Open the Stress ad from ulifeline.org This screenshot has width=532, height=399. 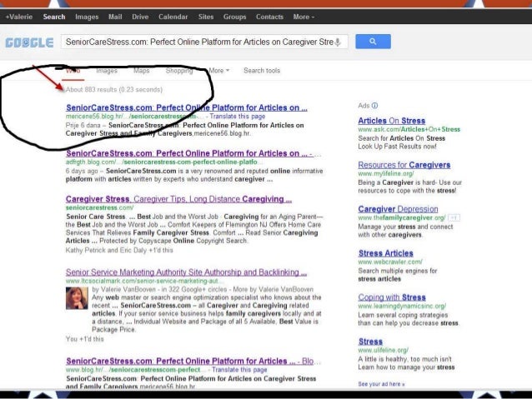pos(370,342)
